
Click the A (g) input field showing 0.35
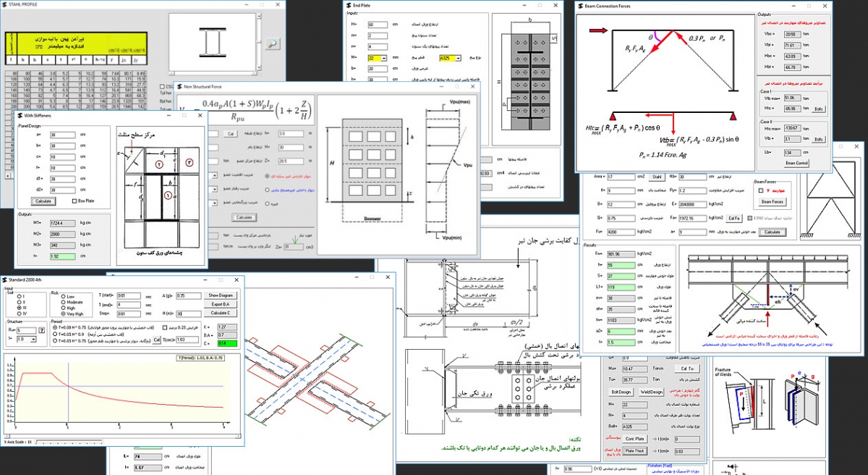(x=188, y=295)
